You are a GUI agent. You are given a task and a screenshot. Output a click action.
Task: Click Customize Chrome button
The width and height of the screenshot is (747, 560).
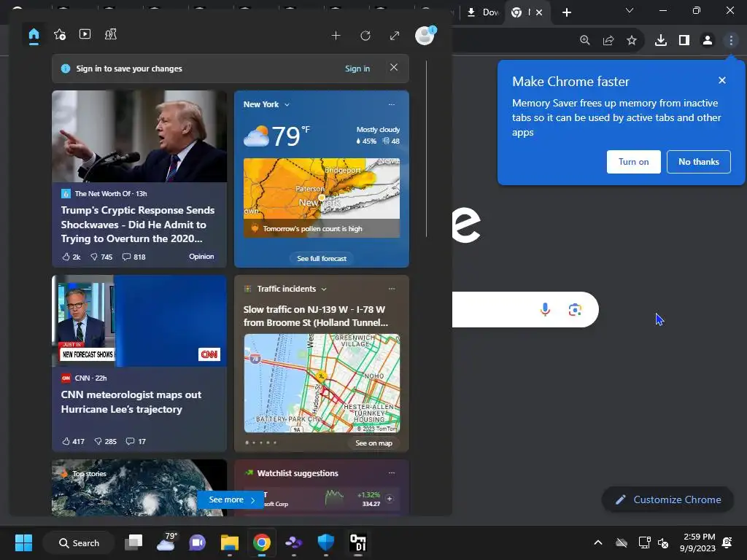(668, 499)
